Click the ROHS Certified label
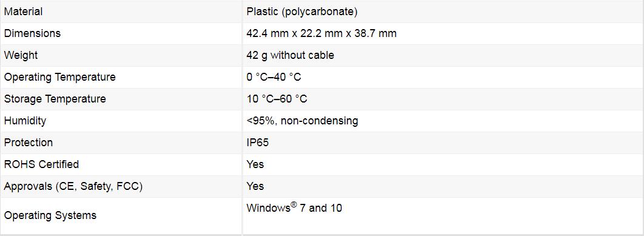 [41, 164]
